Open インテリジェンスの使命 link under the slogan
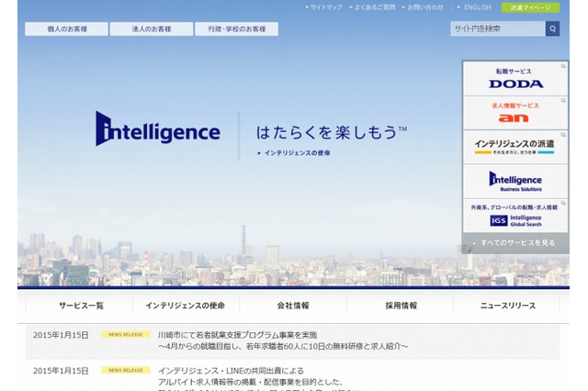 [x=296, y=152]
